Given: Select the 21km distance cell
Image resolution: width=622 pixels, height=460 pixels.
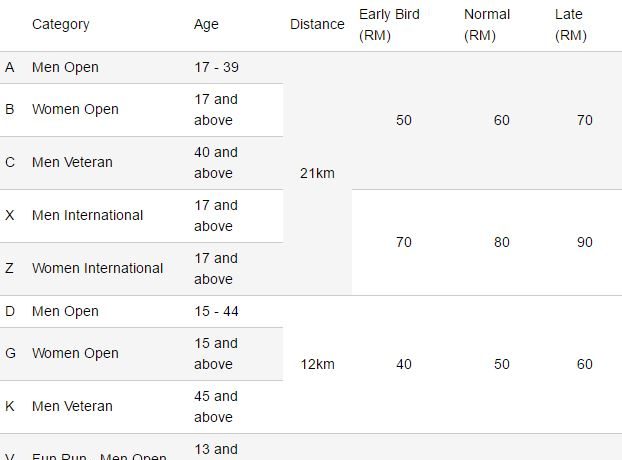Looking at the screenshot, I should click(x=317, y=173).
